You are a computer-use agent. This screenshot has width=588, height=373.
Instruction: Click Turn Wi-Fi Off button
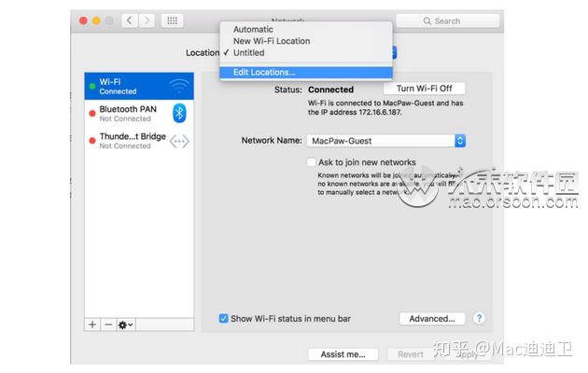click(424, 89)
